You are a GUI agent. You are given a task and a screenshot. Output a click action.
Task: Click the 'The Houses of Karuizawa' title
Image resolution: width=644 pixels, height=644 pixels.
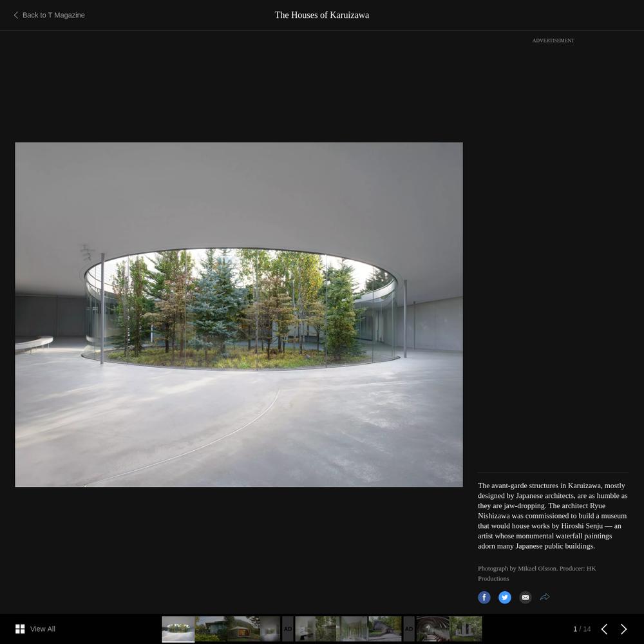[x=322, y=15]
